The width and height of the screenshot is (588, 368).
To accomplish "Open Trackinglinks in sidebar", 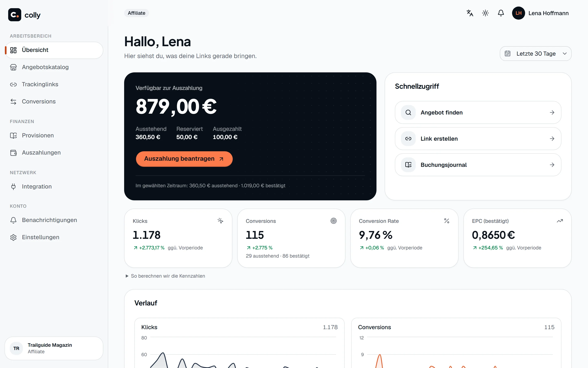I will [54, 84].
